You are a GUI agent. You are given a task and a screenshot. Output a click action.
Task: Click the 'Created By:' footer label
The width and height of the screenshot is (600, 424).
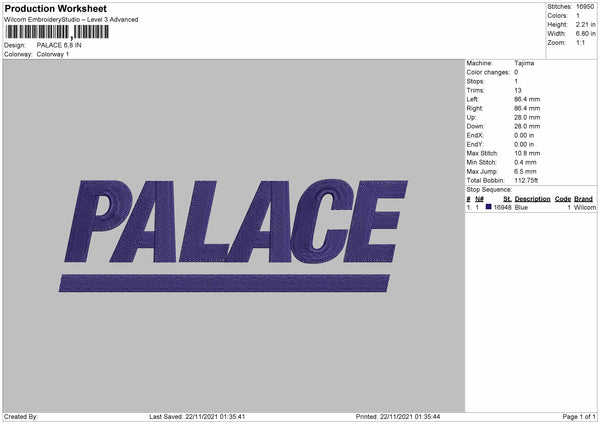point(21,417)
